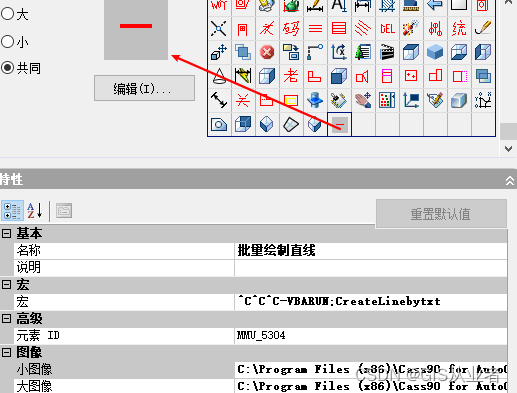Select the hand with move arrows icon
The height and width of the screenshot is (393, 517).
363,100
